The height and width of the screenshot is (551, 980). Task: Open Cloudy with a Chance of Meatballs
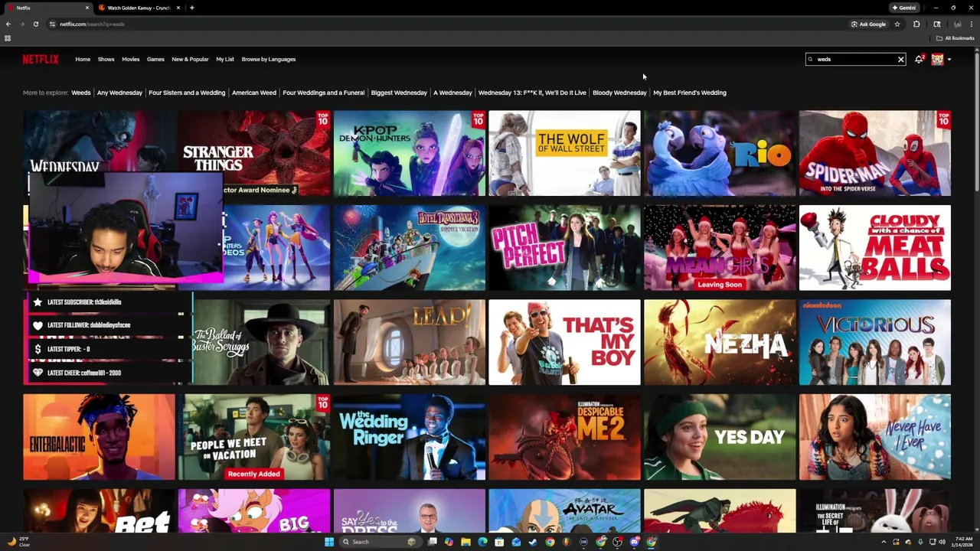coord(875,248)
